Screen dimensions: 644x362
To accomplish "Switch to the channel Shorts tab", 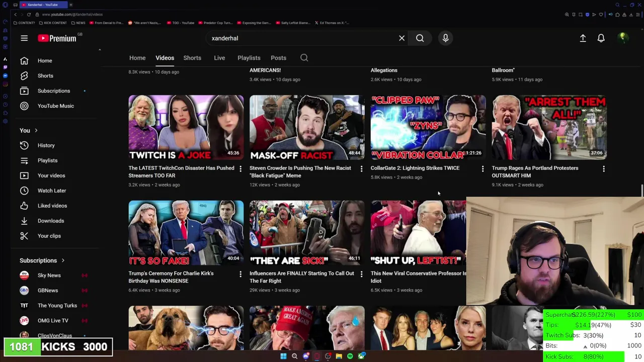I will 192,58.
